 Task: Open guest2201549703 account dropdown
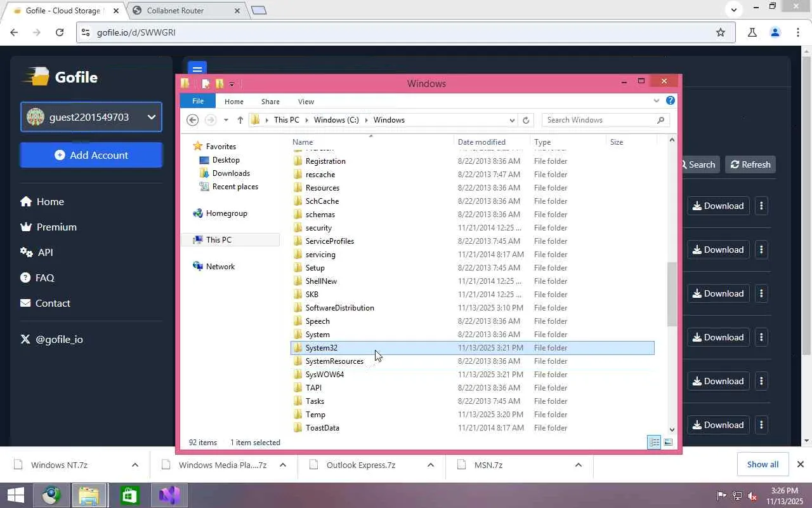click(x=91, y=117)
